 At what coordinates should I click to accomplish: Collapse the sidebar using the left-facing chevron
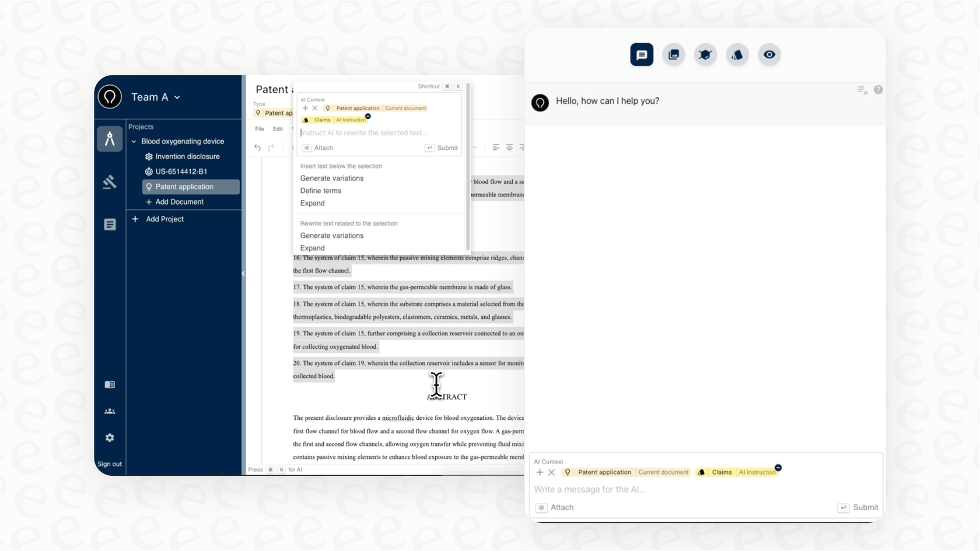[x=243, y=273]
